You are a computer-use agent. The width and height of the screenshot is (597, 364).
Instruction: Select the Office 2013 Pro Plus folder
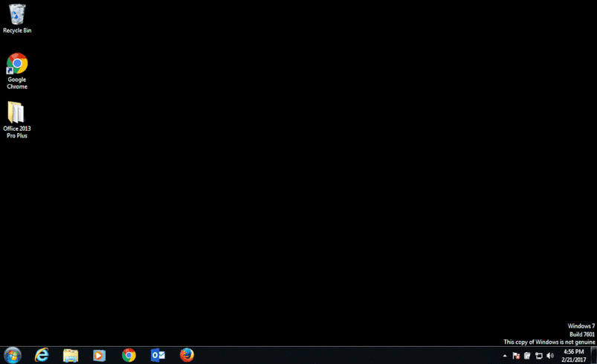point(17,120)
